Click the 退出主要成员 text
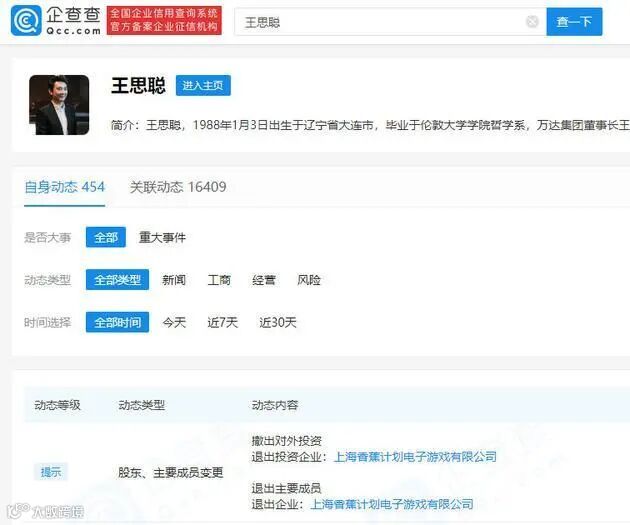This screenshot has width=630, height=525. click(x=286, y=488)
